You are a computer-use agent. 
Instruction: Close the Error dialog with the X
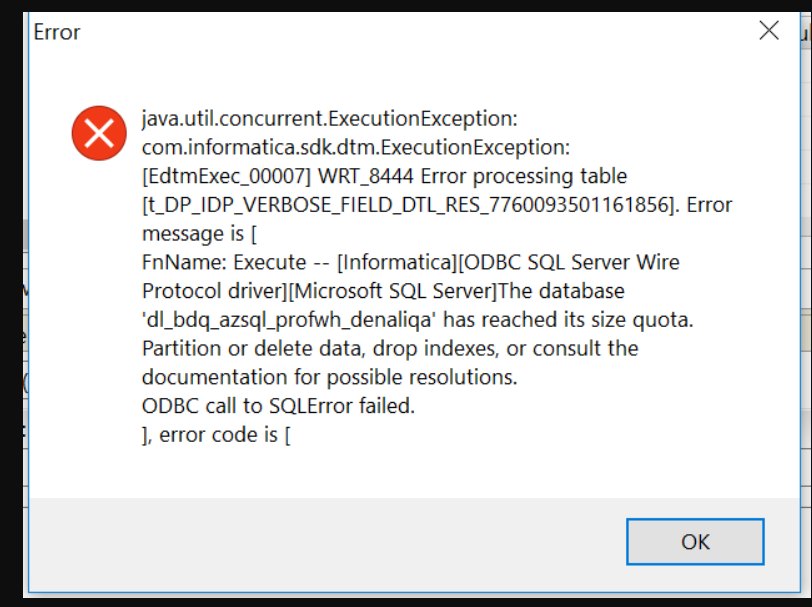pos(768,31)
